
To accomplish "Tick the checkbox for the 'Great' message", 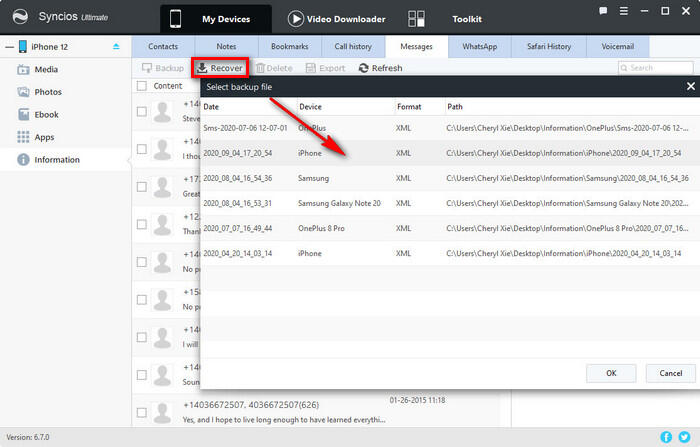I will 142,186.
